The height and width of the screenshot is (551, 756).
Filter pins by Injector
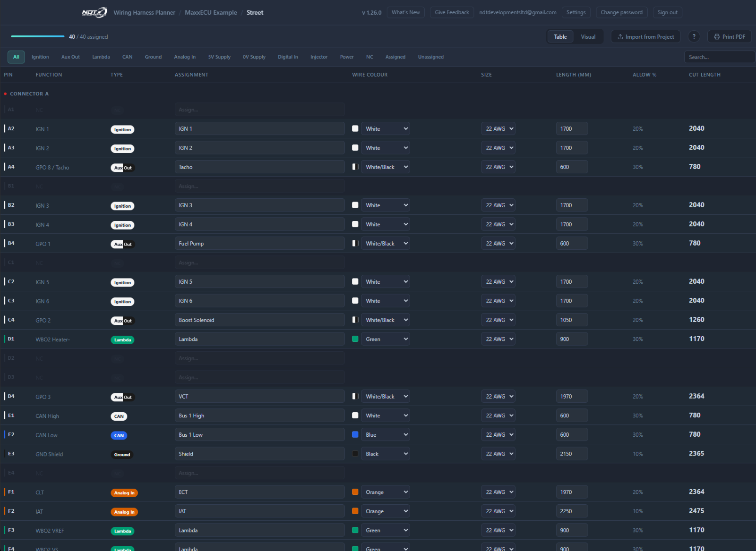319,57
